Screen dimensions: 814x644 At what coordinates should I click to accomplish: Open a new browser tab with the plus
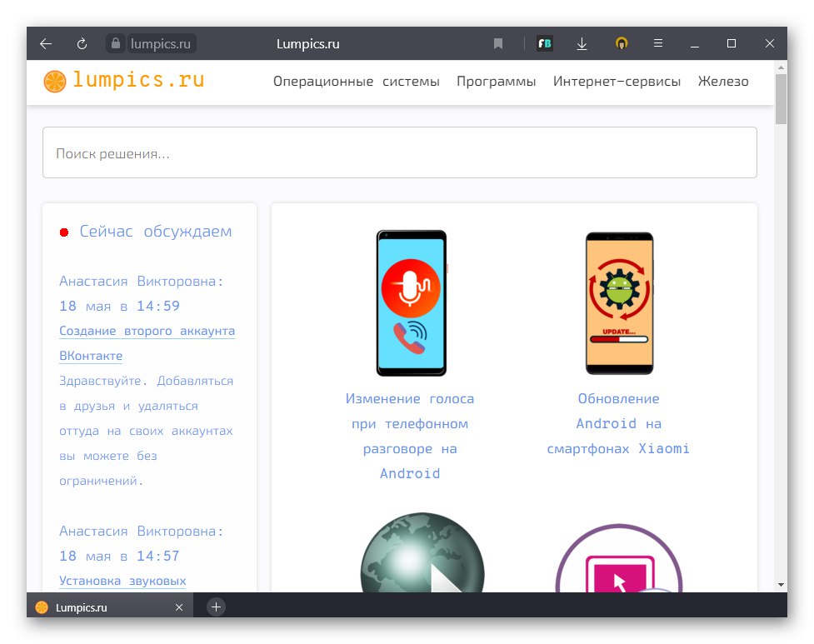(x=216, y=607)
